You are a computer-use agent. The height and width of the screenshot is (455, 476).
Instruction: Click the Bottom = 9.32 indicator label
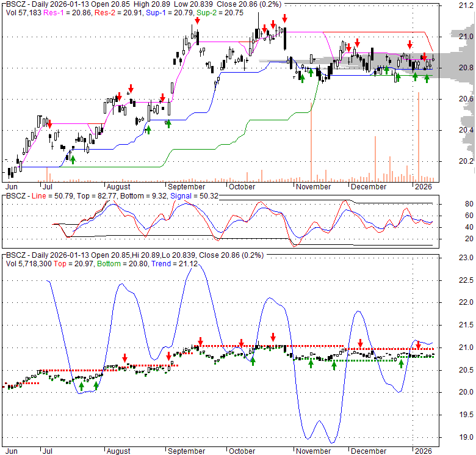143,196
